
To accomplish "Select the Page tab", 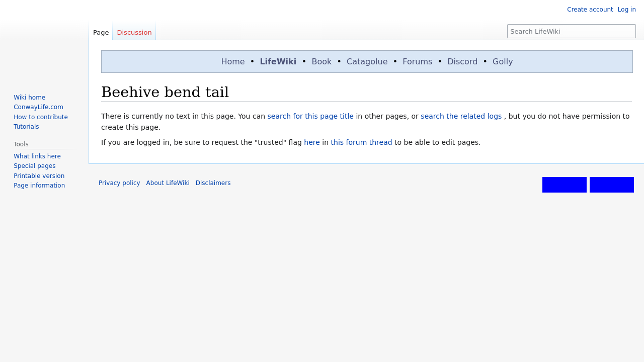I will (x=101, y=32).
